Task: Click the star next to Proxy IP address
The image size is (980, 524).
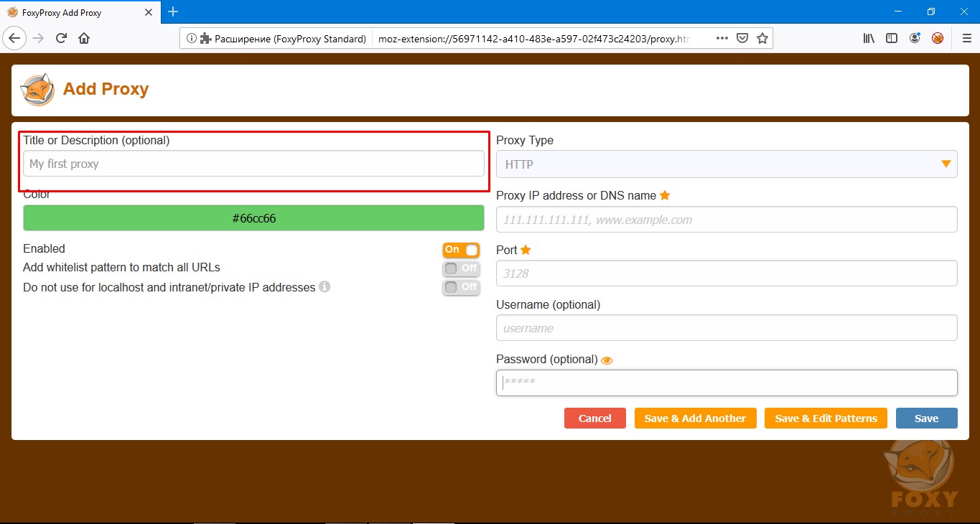Action: tap(665, 195)
